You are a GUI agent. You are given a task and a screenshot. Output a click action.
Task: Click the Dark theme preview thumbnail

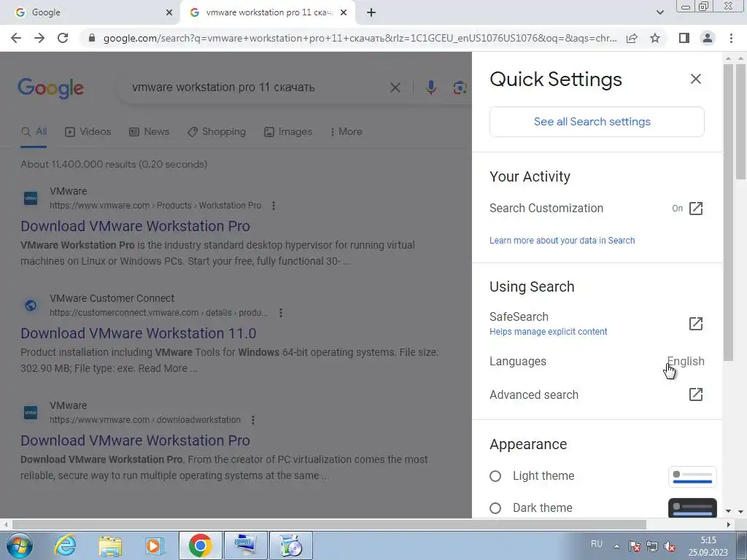point(692,508)
